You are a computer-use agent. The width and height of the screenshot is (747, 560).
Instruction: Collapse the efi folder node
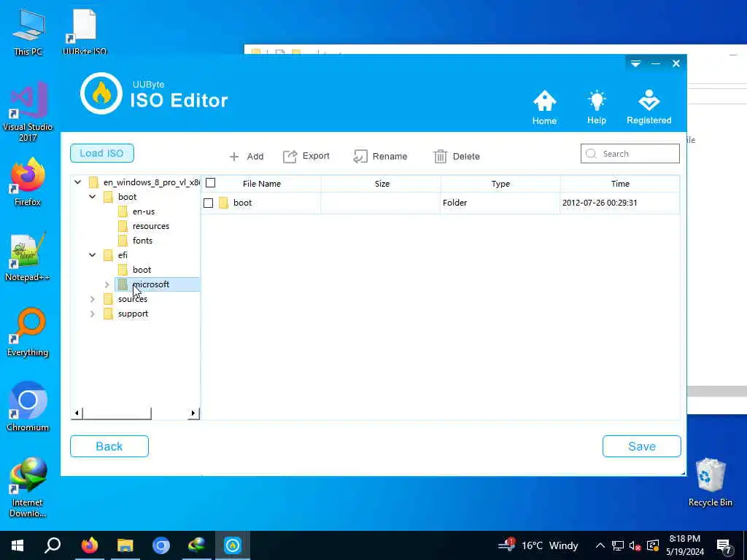93,254
